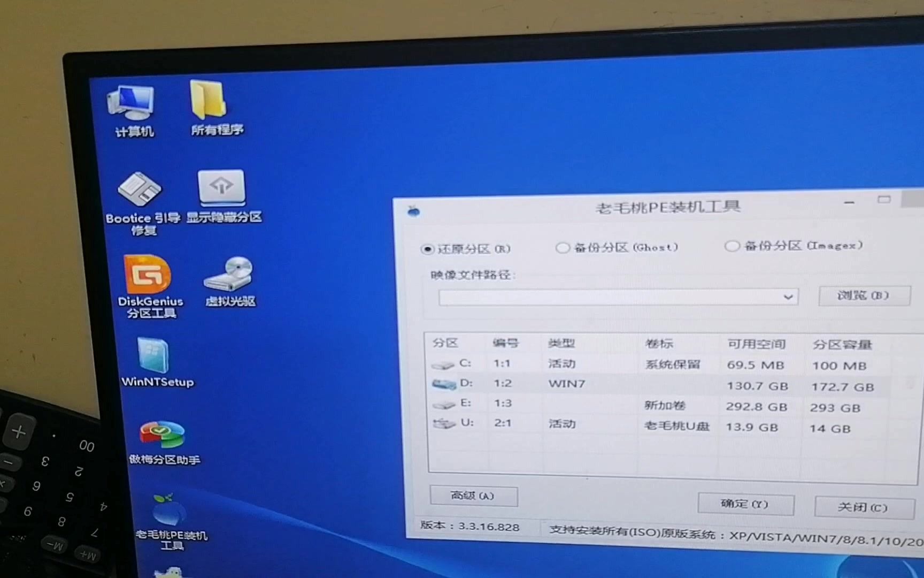Click the 69.5 MB free space value
This screenshot has height=578, width=924.
click(756, 365)
